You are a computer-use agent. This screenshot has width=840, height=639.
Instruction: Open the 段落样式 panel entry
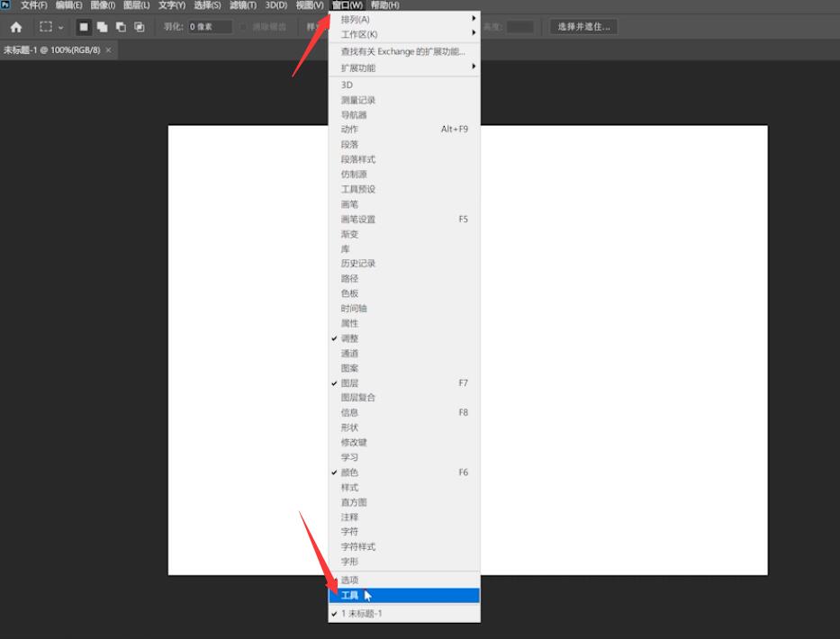(404, 159)
